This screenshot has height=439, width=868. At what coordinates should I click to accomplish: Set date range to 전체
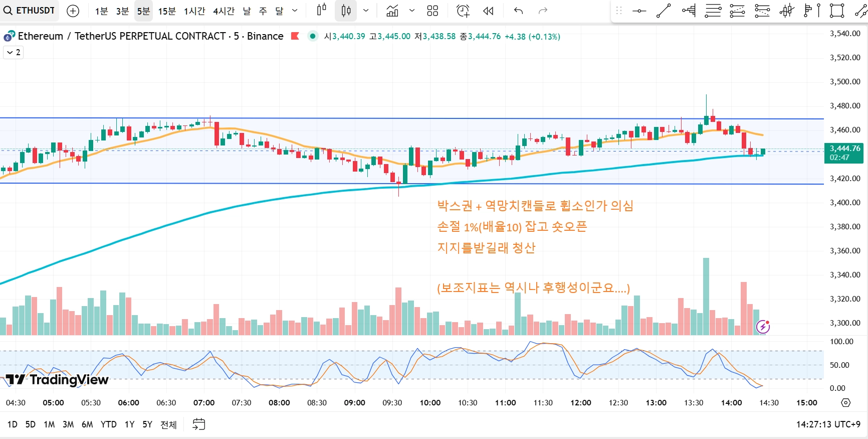(168, 424)
